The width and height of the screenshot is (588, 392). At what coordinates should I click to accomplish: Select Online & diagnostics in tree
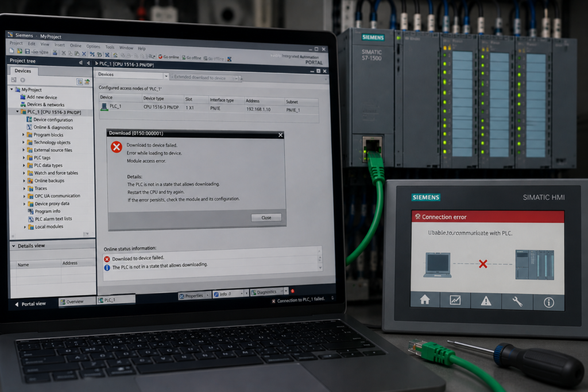point(53,127)
